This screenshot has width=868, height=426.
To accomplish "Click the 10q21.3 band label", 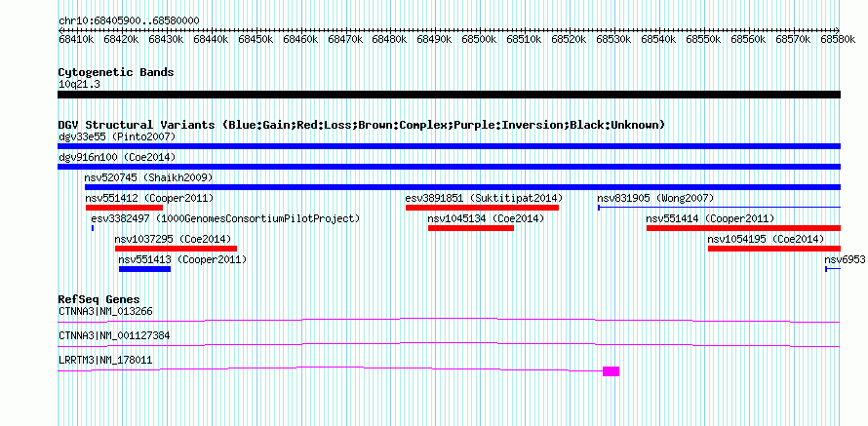I will pyautogui.click(x=79, y=84).
